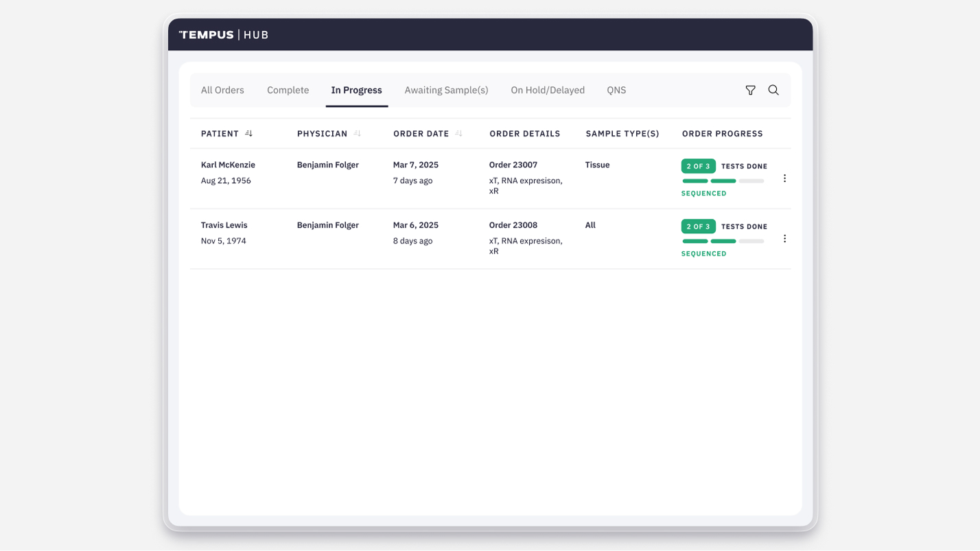Click 2 OF 3 badge for Travis Lewis
980x551 pixels.
(699, 226)
